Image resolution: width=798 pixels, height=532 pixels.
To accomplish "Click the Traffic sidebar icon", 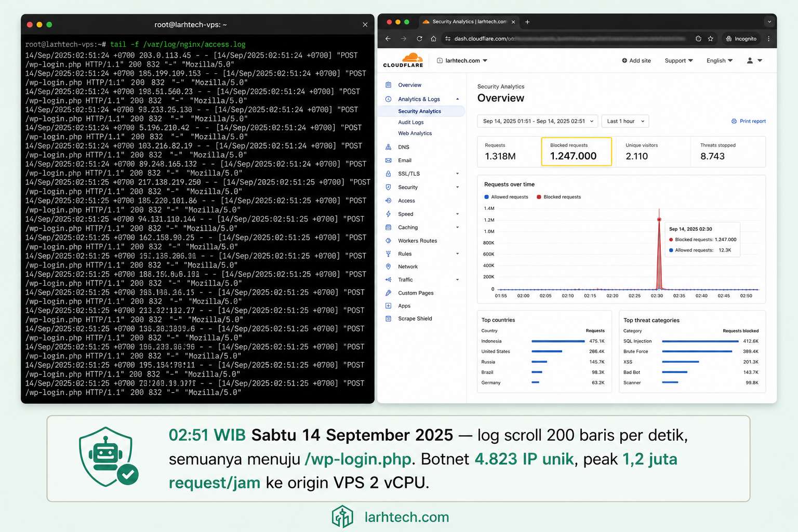I will 388,280.
